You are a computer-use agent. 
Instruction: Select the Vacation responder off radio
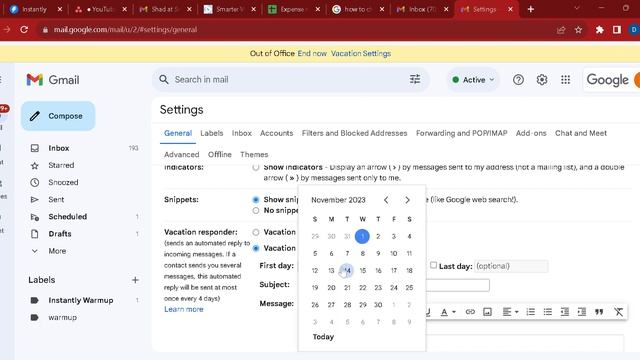256,232
